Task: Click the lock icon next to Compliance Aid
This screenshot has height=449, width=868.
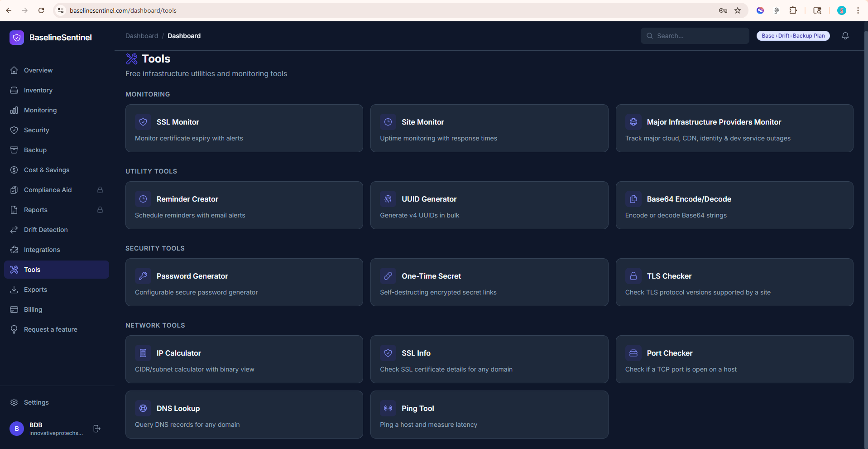Action: click(x=100, y=190)
